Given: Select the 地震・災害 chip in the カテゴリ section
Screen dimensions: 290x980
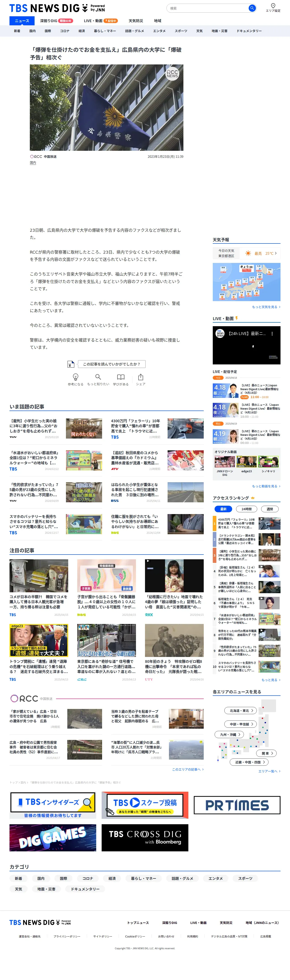Looking at the screenshot, I should (x=46, y=889).
